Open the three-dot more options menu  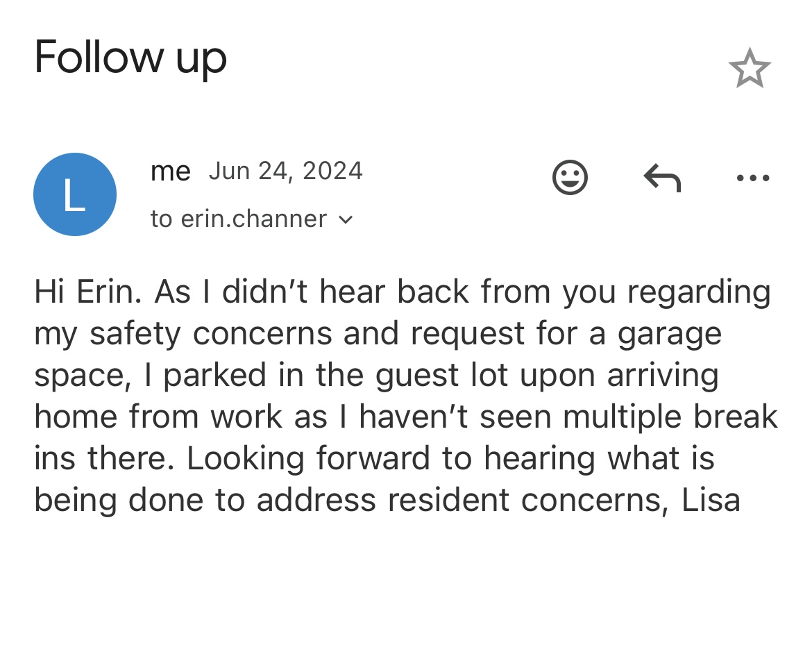(753, 178)
